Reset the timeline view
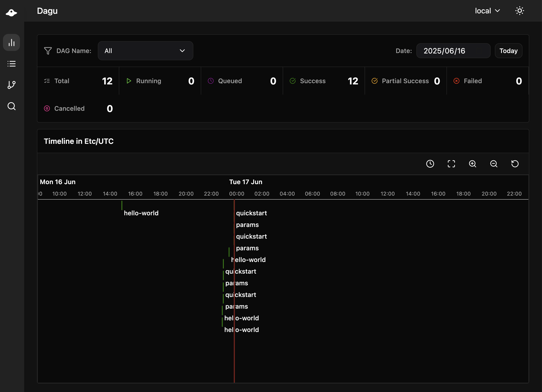This screenshot has width=542, height=392. point(515,164)
